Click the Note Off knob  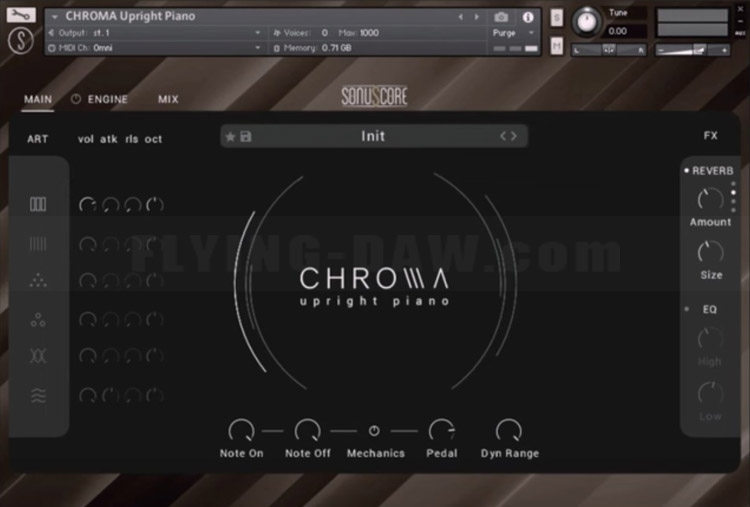tap(308, 430)
